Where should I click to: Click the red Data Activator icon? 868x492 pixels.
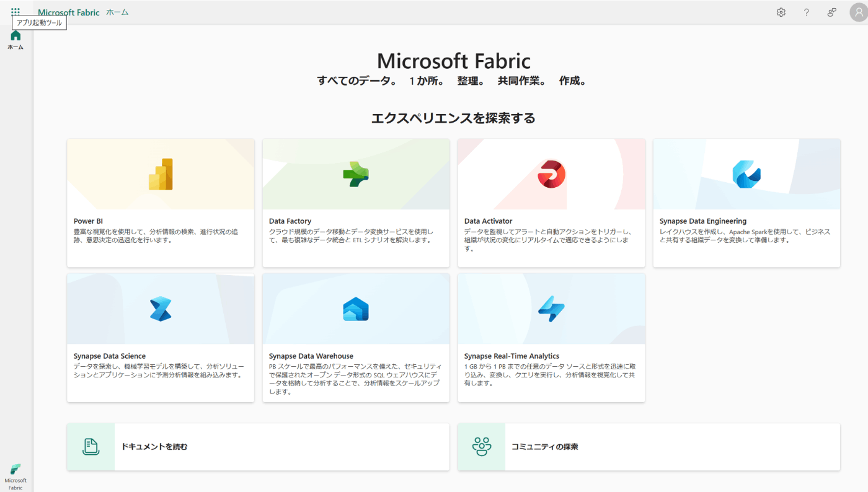click(x=551, y=174)
